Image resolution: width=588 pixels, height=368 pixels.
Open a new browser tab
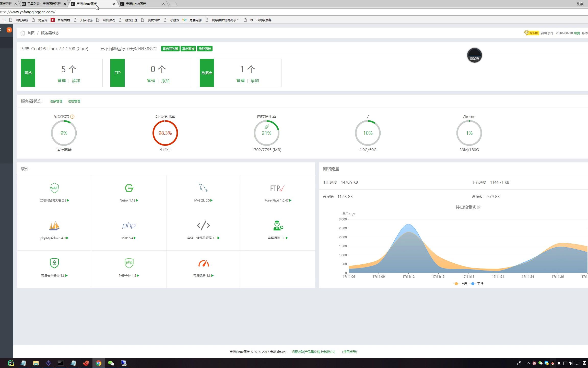click(173, 4)
